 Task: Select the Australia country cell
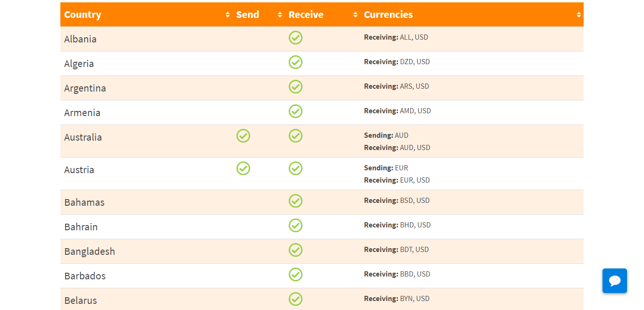(146, 141)
